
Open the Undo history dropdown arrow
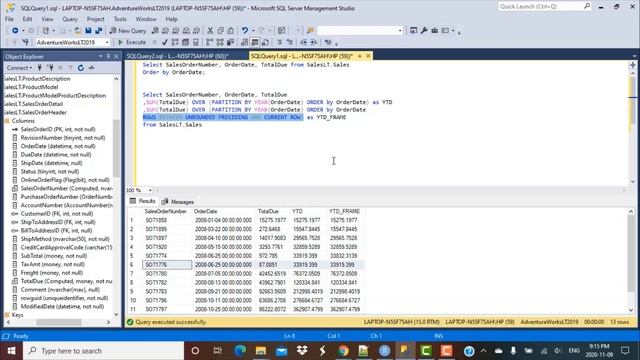tap(253, 31)
